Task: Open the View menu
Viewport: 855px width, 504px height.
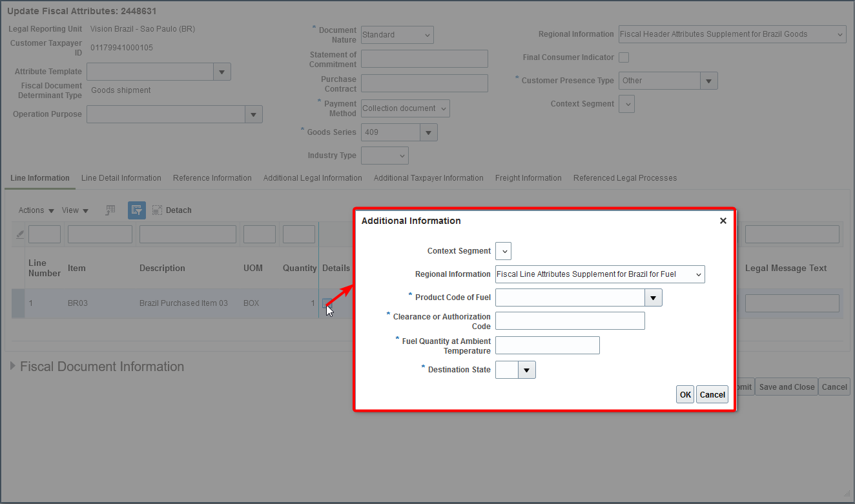Action: (75, 210)
